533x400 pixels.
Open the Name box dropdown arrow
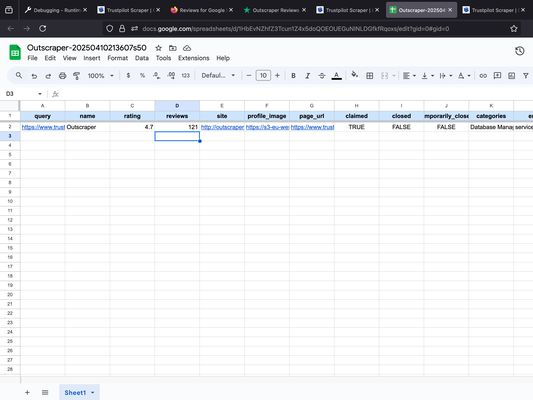(x=40, y=94)
